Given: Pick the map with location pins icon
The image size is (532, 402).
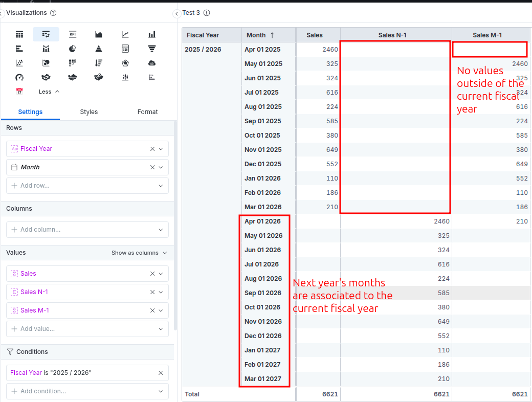Looking at the screenshot, I should [x=99, y=77].
